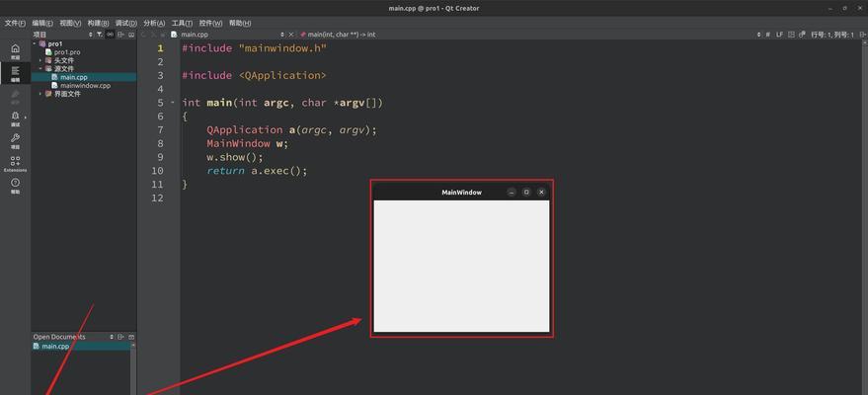Select pro1.pro in project tree
The width and height of the screenshot is (868, 395).
[x=67, y=52]
